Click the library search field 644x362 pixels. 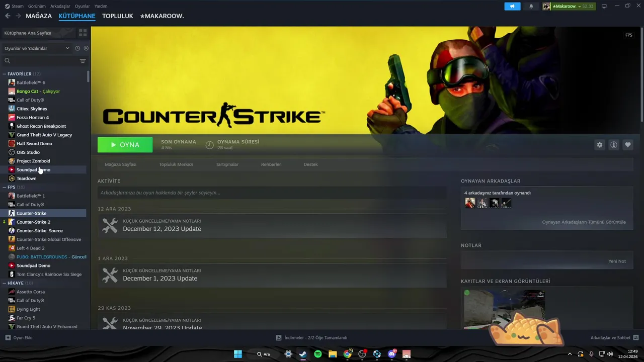[43, 61]
